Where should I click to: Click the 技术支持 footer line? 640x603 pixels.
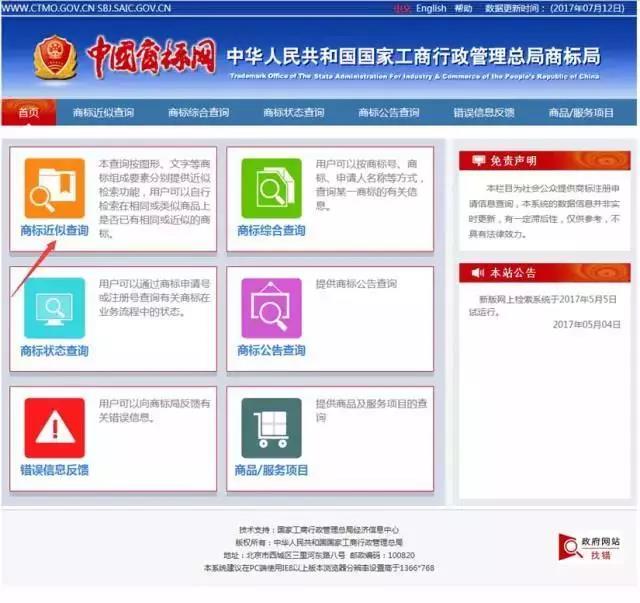coord(319,530)
